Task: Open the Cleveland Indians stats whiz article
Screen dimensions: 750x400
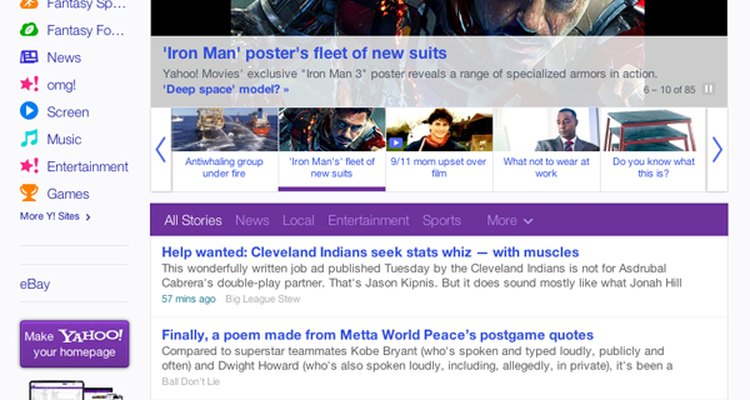Action: click(370, 252)
